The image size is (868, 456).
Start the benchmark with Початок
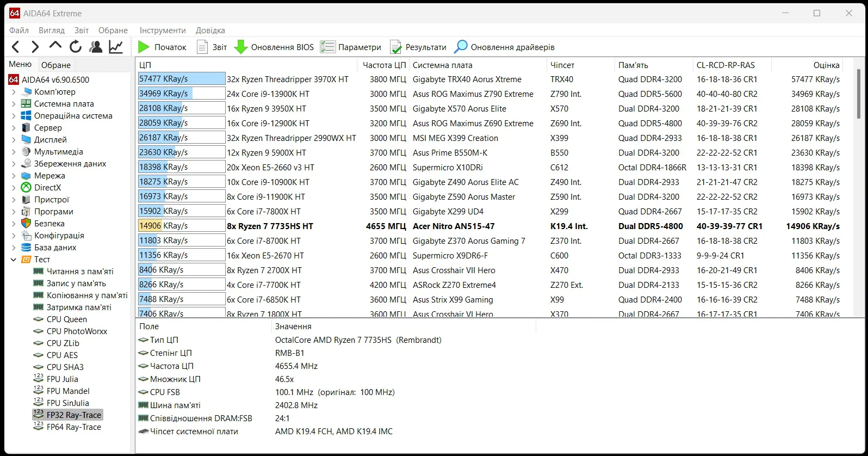pos(162,47)
